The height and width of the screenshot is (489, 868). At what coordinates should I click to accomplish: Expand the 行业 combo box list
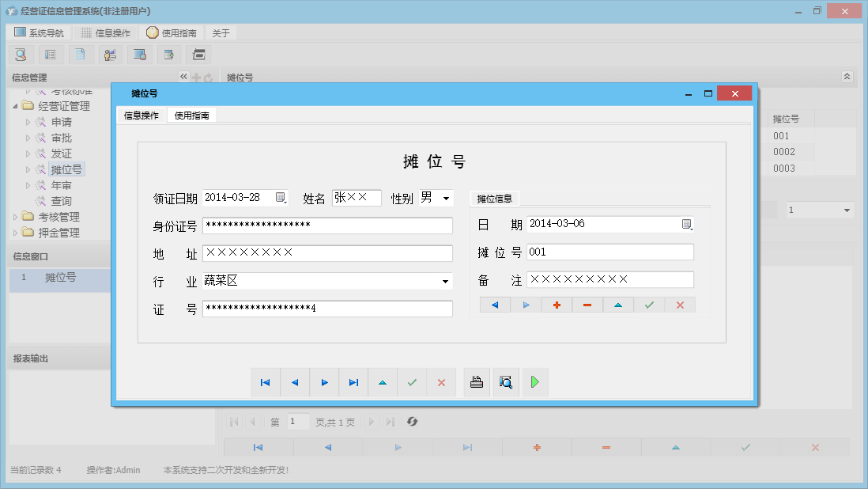(446, 282)
